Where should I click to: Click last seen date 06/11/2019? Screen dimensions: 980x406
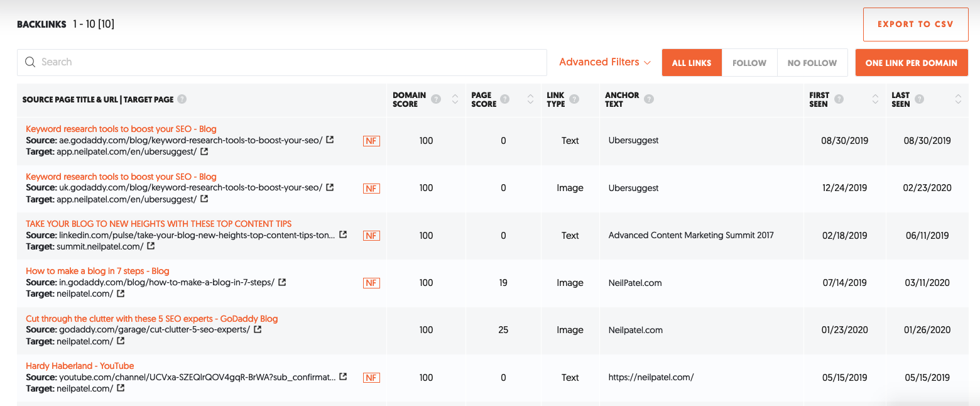927,236
